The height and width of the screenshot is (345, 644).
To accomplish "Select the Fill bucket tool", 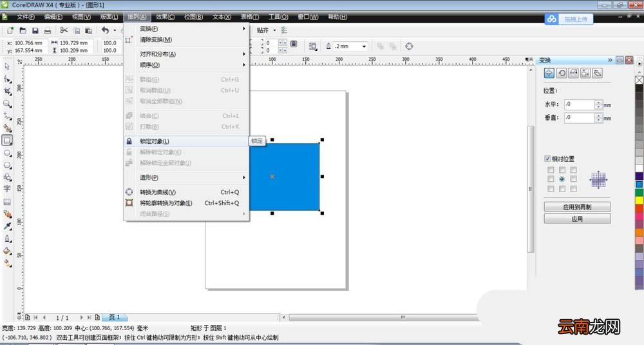I will tap(7, 251).
